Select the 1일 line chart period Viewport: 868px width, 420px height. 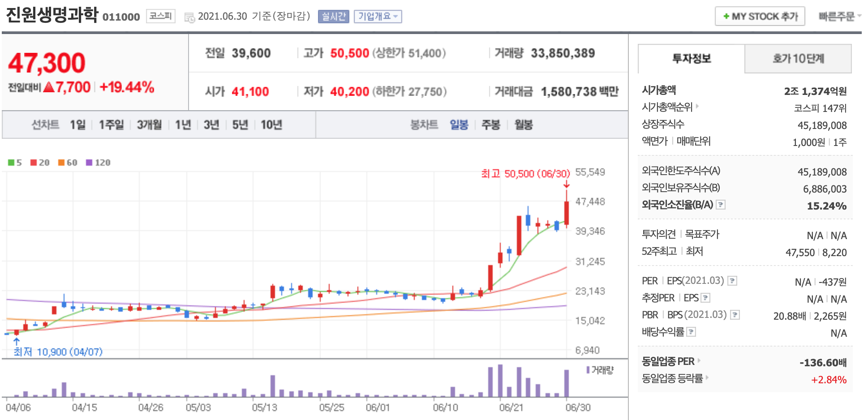(x=77, y=124)
